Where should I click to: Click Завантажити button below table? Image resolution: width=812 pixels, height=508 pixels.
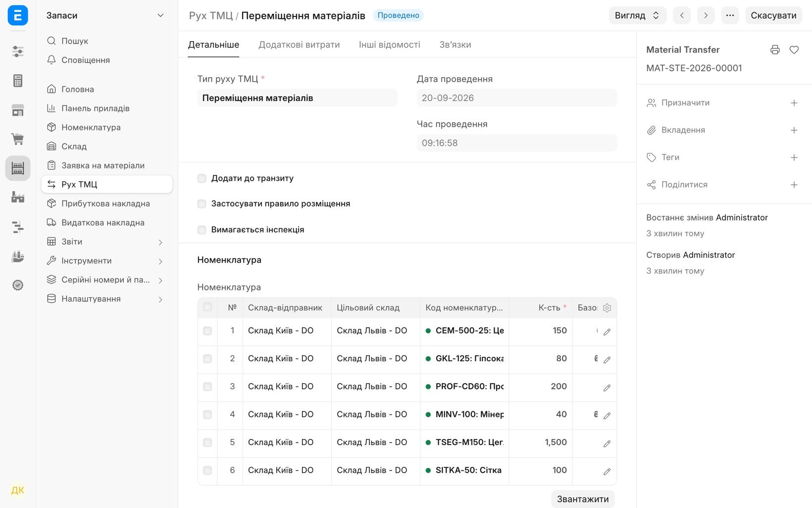tap(583, 499)
